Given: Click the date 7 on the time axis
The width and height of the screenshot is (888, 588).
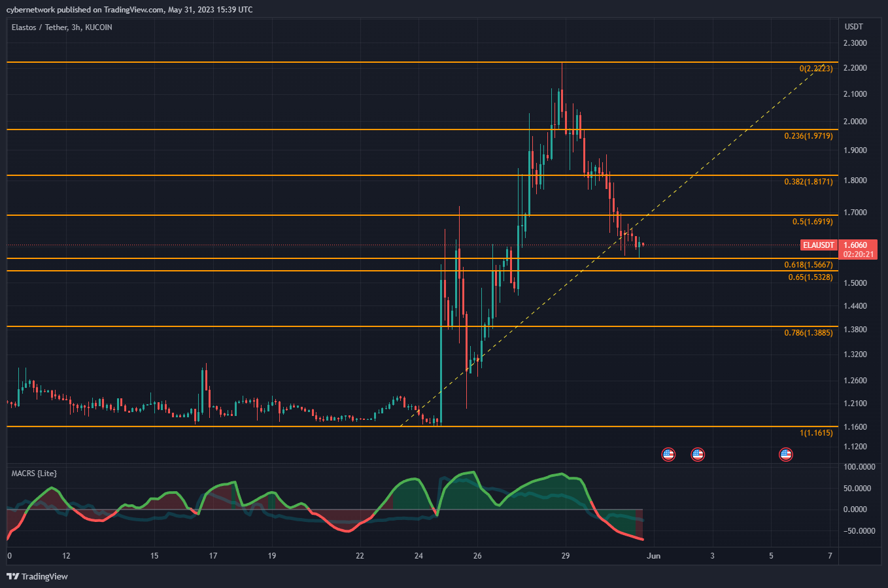Looking at the screenshot, I should [x=830, y=556].
